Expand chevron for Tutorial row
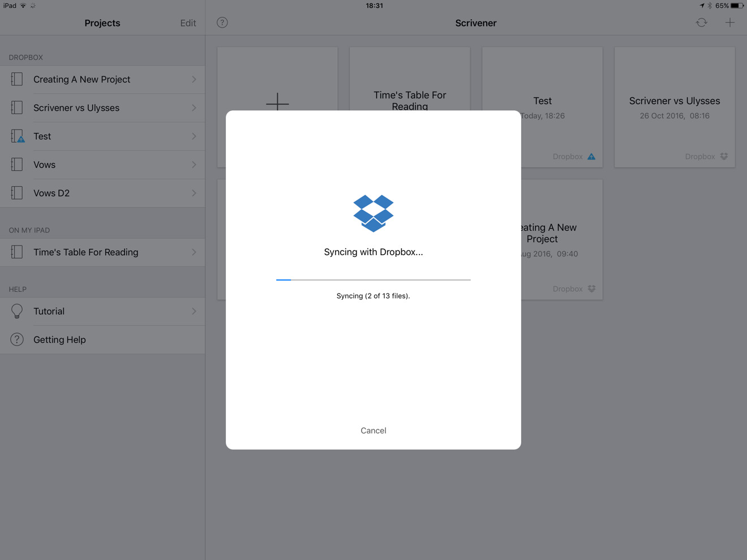 pos(194,311)
